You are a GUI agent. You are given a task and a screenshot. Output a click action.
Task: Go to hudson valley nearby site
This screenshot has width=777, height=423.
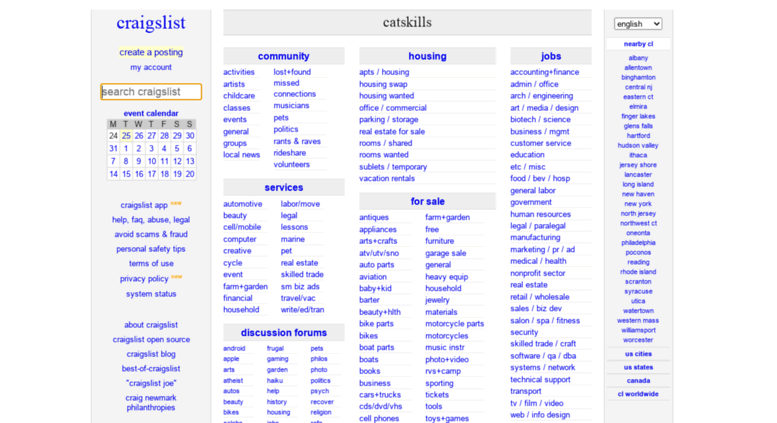[x=638, y=146]
